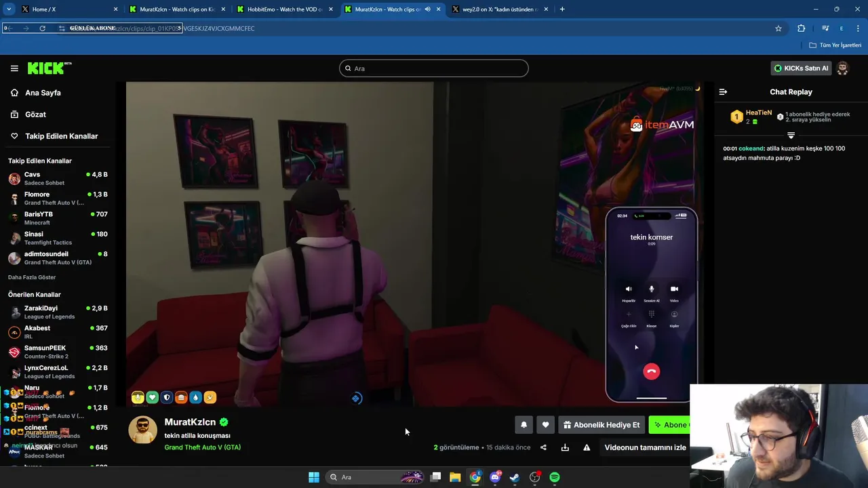Screen dimensions: 868x488
Task: Click 'Videonun tamamını izle' button
Action: [x=645, y=447]
